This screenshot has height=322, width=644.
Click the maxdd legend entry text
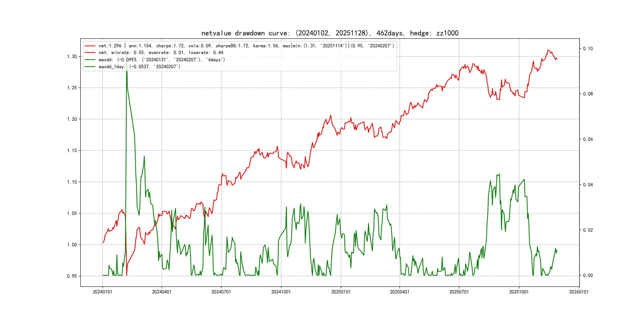click(x=162, y=60)
